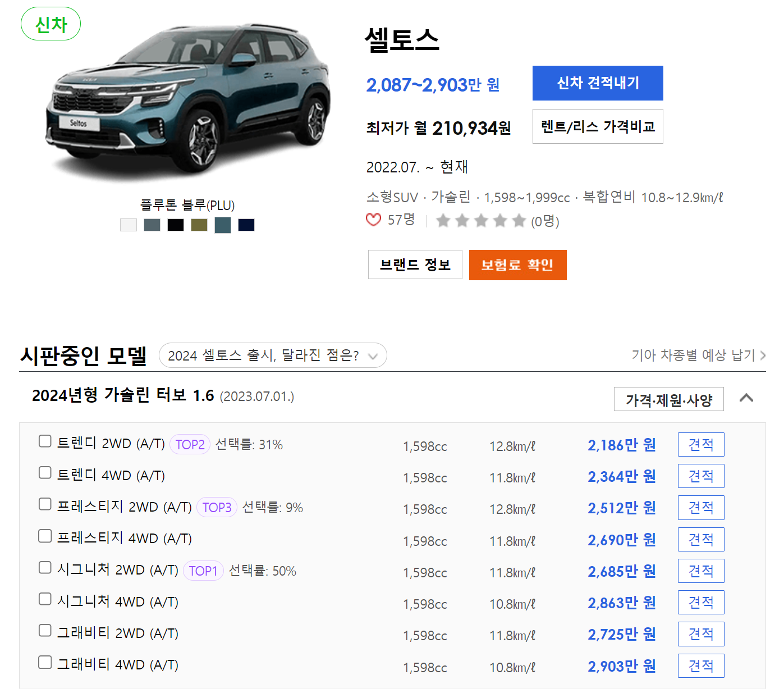
Task: Check 프레스티지 2WD (A/T) checkbox
Action: click(45, 504)
